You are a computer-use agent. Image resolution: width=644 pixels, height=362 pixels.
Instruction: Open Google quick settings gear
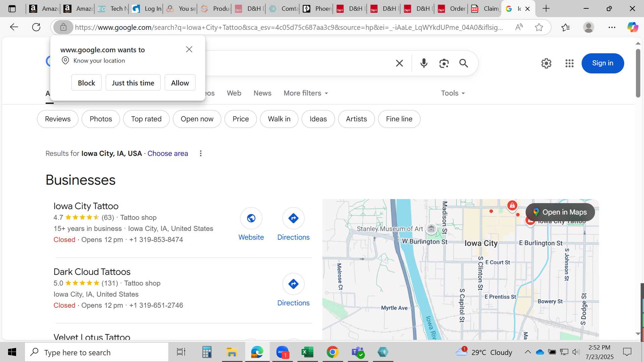click(546, 63)
